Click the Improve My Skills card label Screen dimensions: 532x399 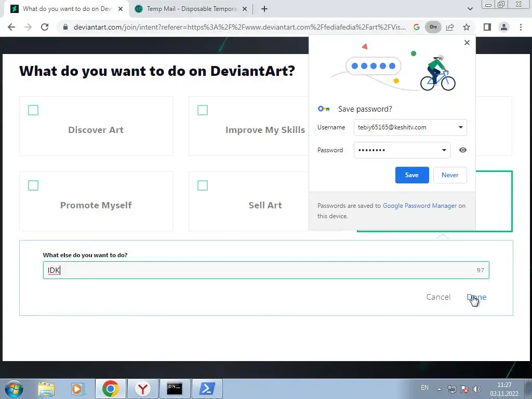coord(265,130)
